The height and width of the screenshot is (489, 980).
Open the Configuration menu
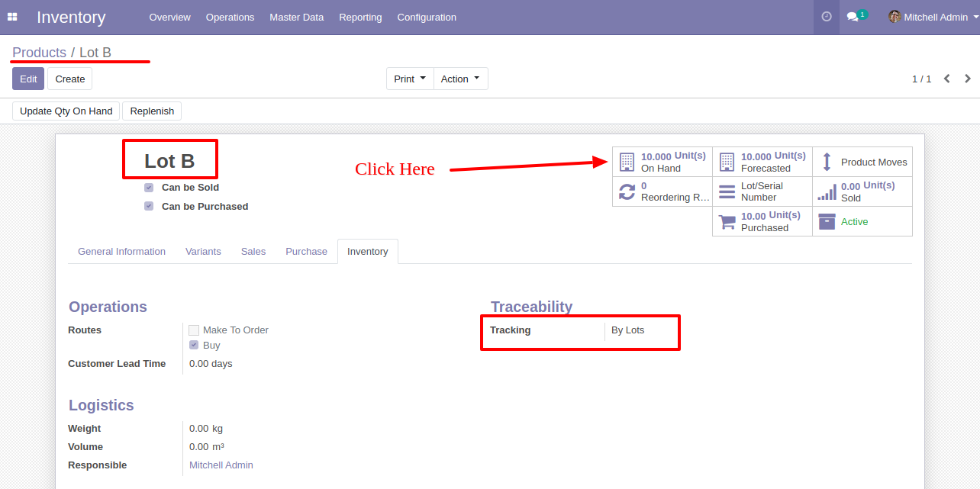pyautogui.click(x=427, y=17)
